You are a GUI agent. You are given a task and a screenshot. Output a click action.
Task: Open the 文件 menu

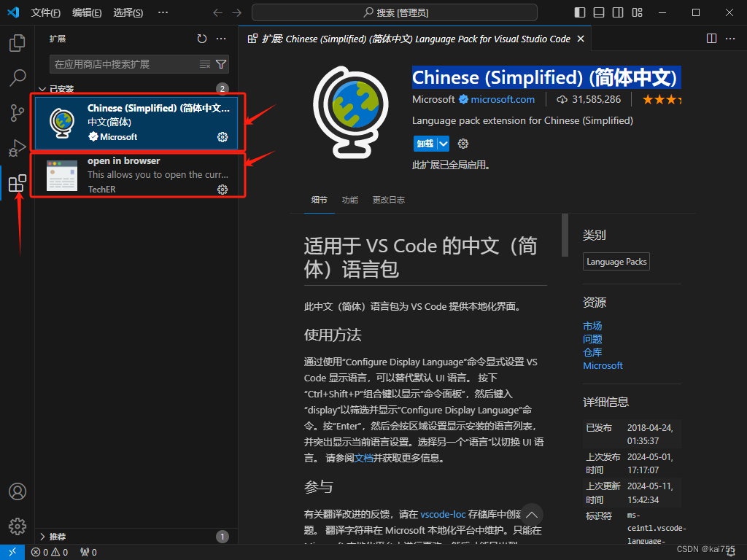tap(46, 12)
